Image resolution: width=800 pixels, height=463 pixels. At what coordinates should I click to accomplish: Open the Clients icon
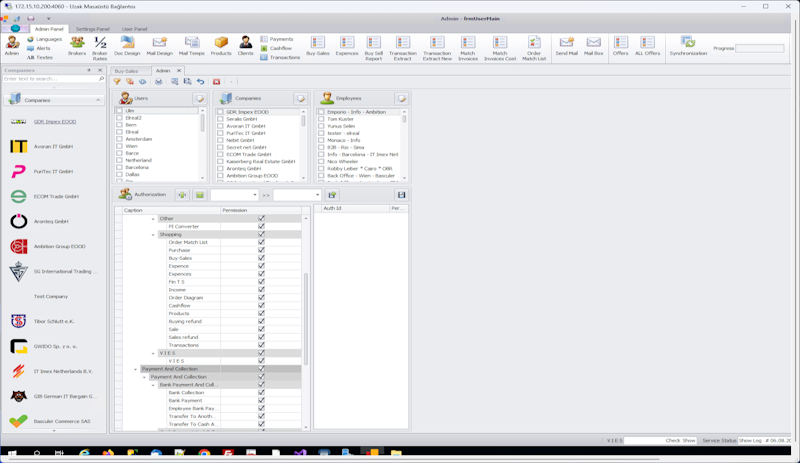(245, 45)
